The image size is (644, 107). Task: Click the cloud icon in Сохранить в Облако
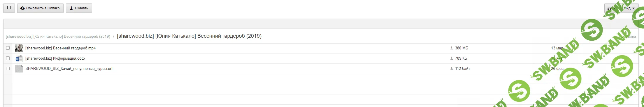coord(22,8)
